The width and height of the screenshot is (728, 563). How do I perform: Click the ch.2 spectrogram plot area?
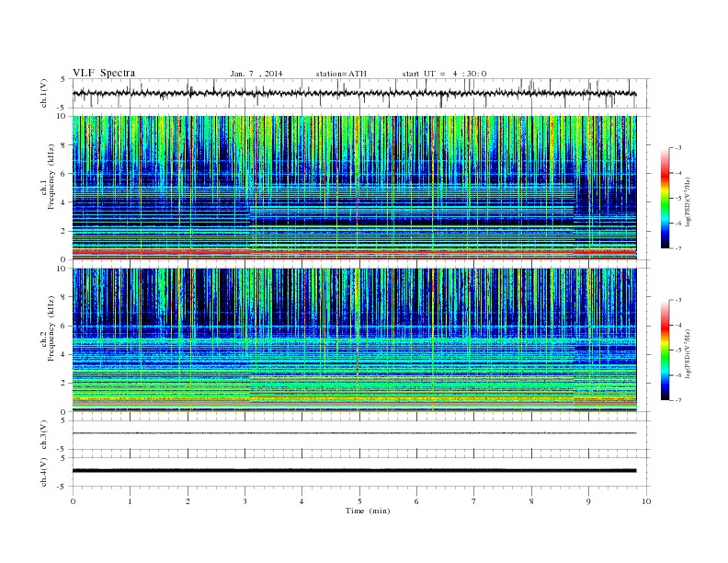pyautogui.click(x=354, y=340)
